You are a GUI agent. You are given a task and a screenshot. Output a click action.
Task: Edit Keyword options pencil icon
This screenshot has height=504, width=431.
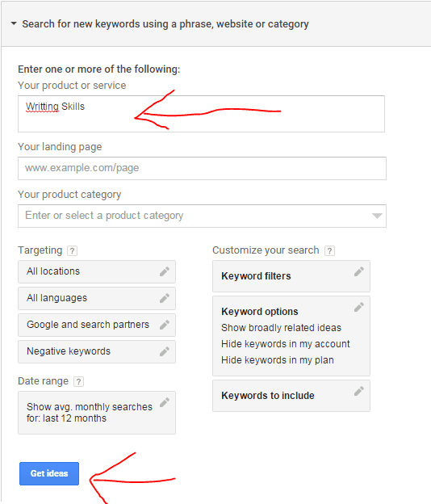[x=359, y=307]
